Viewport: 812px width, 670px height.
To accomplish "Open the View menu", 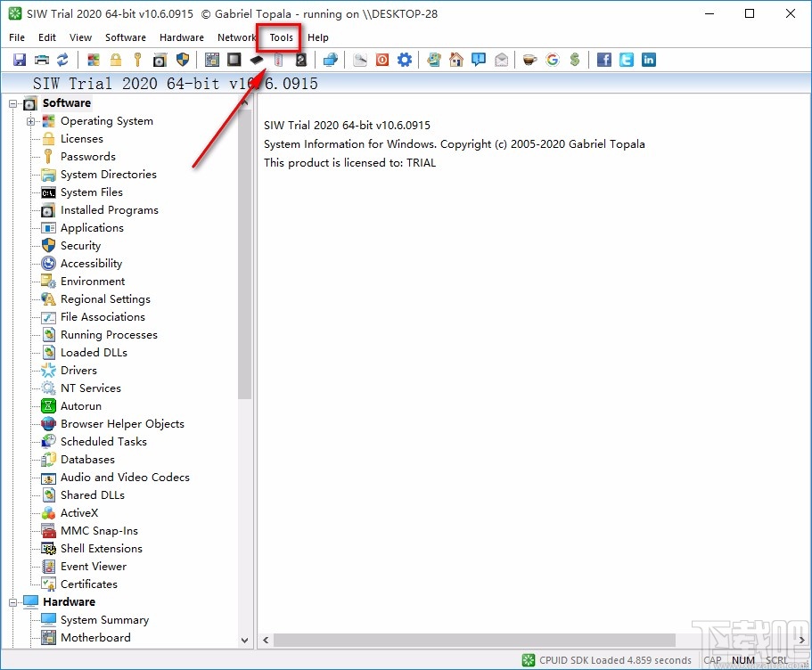I will (80, 37).
